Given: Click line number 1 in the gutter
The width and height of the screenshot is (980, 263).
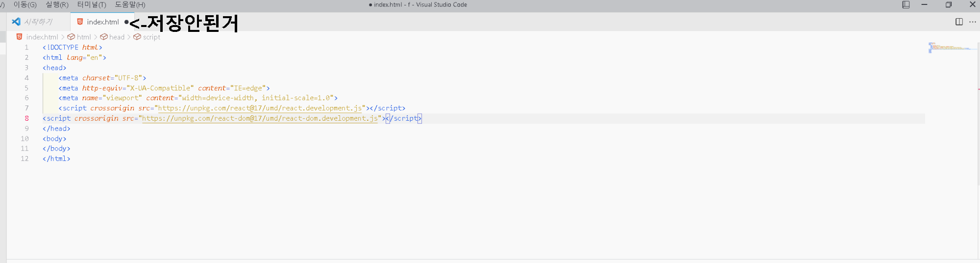Looking at the screenshot, I should pyautogui.click(x=26, y=47).
